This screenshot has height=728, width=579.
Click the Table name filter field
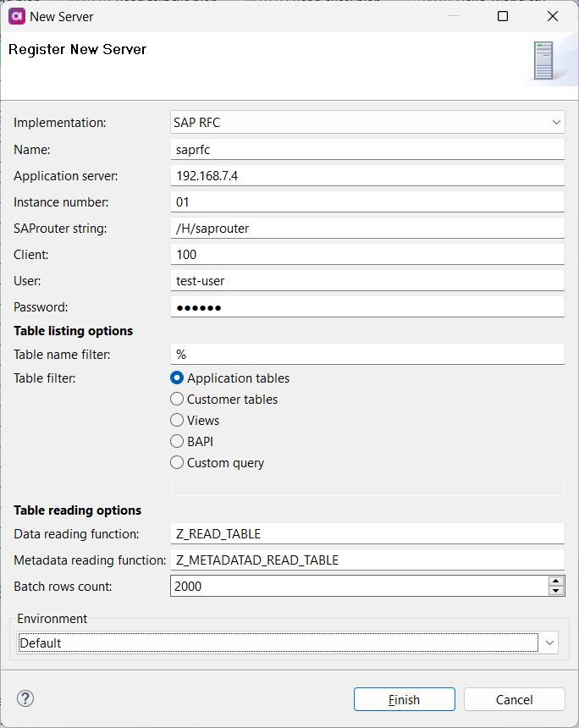(x=368, y=354)
